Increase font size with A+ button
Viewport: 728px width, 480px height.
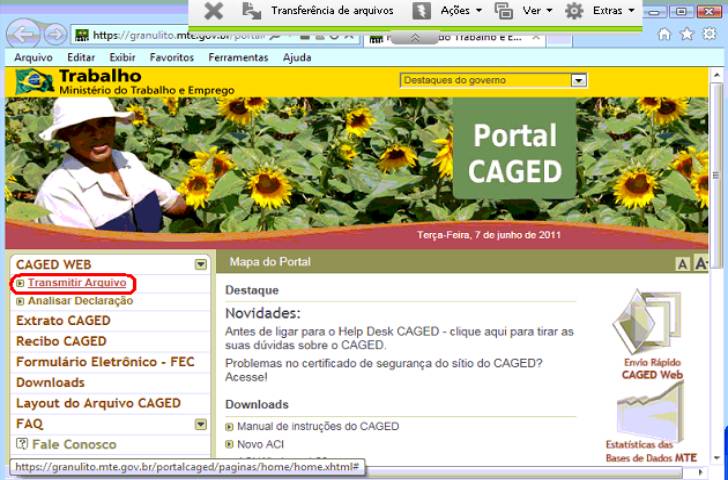(701, 263)
